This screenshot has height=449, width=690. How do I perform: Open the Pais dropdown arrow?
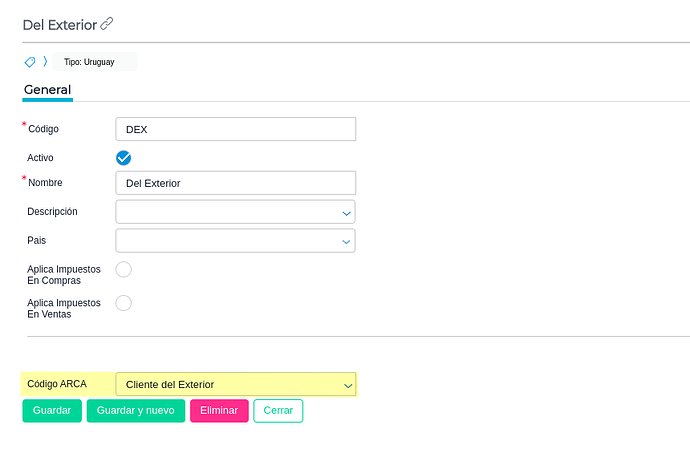[346, 242]
